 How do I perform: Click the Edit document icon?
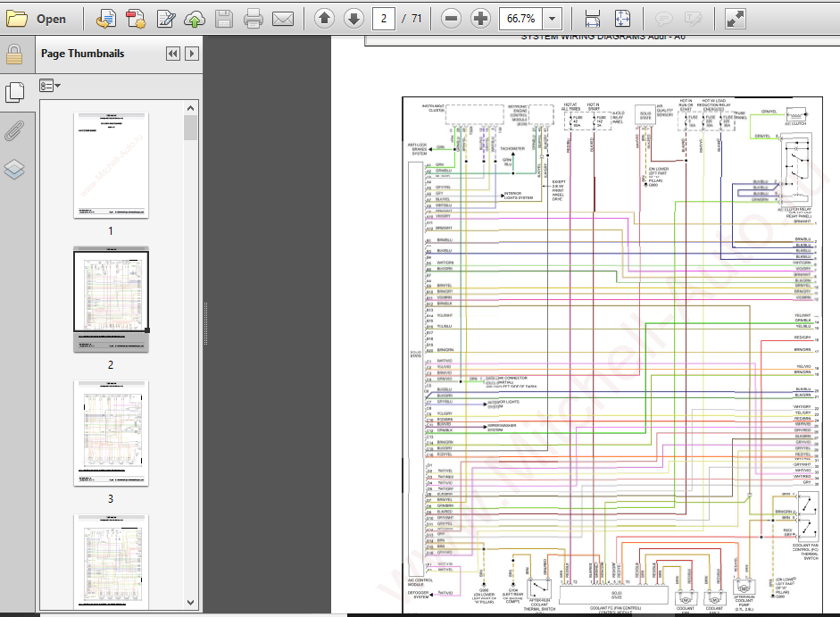(165, 19)
